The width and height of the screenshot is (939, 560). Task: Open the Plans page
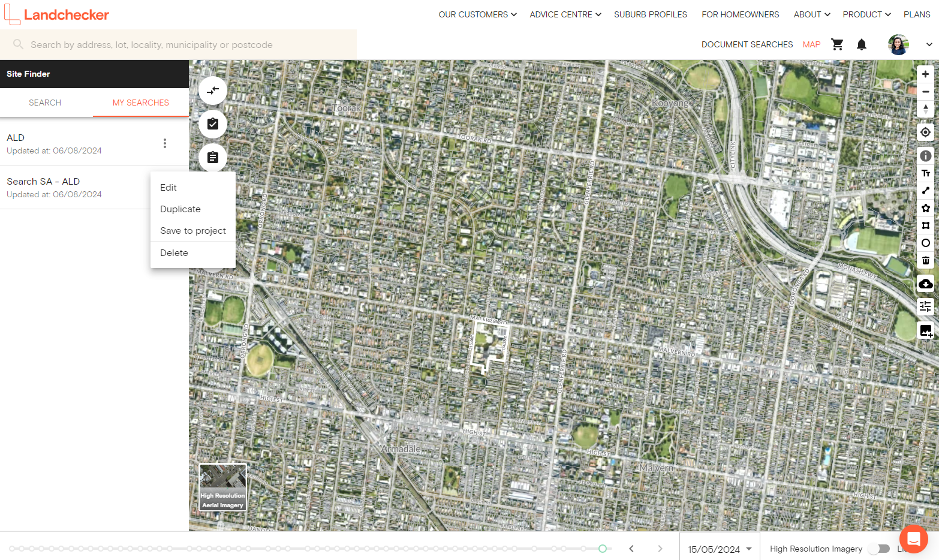917,14
